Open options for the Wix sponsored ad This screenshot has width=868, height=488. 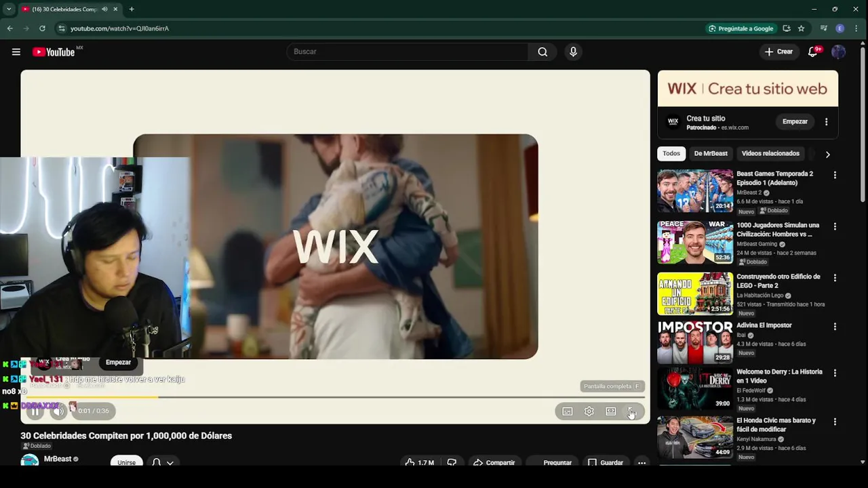[x=826, y=122]
